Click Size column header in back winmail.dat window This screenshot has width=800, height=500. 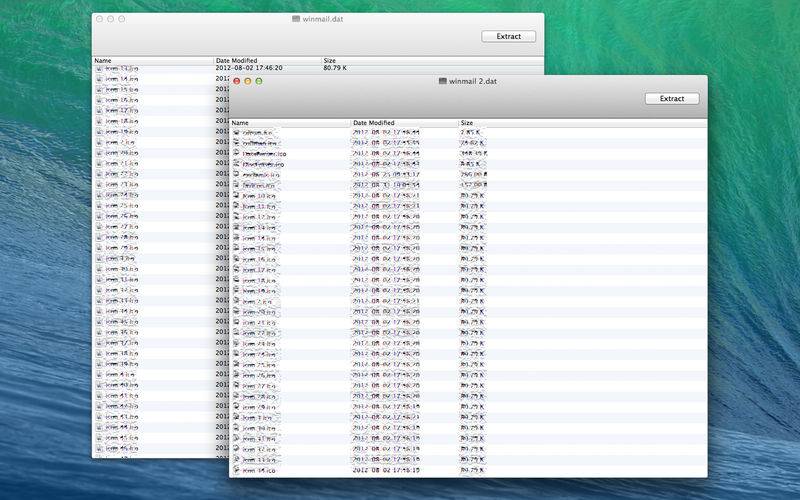point(330,60)
